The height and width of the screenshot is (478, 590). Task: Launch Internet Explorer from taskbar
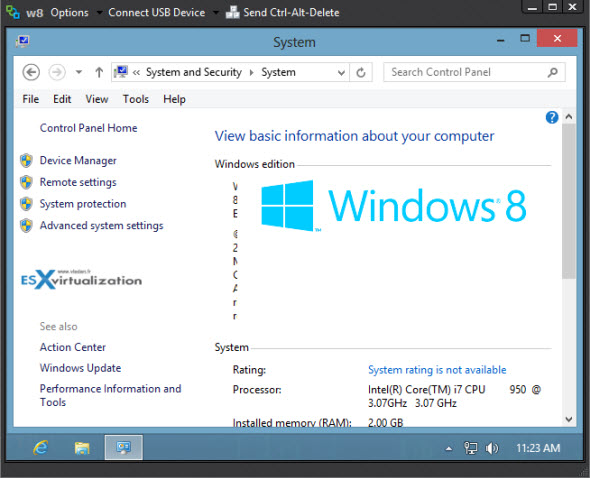[41, 448]
